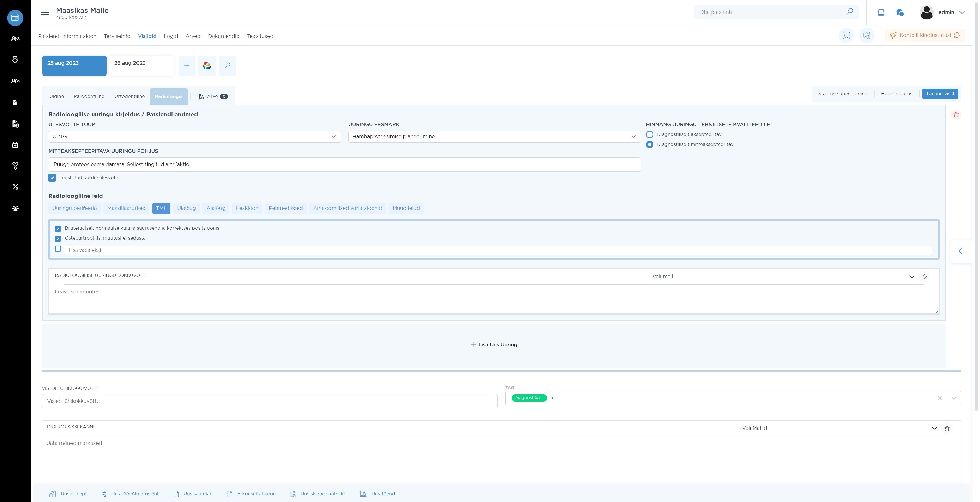Switch to the Parodontiline tab
The image size is (980, 502).
89,96
